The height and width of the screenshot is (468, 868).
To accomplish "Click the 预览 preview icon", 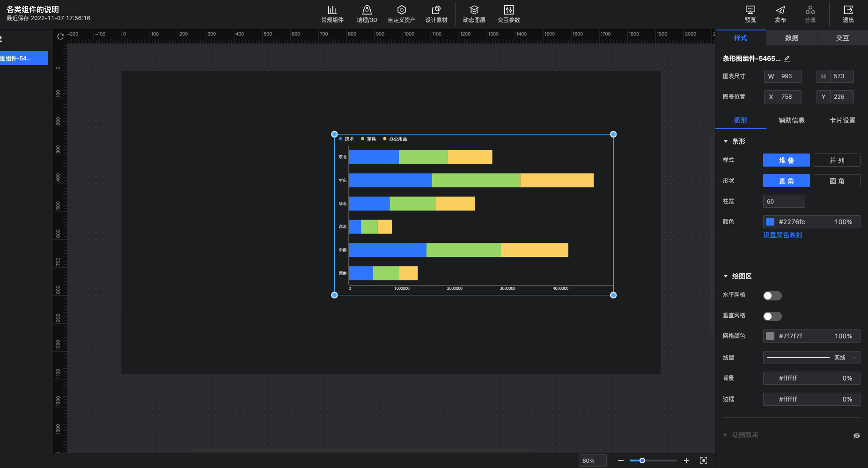I will pyautogui.click(x=750, y=10).
